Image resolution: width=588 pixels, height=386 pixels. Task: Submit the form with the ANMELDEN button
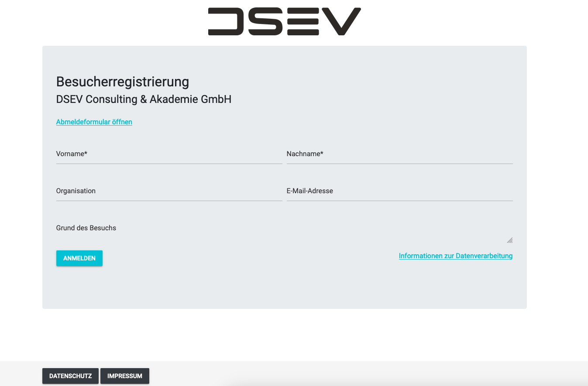pyautogui.click(x=79, y=258)
